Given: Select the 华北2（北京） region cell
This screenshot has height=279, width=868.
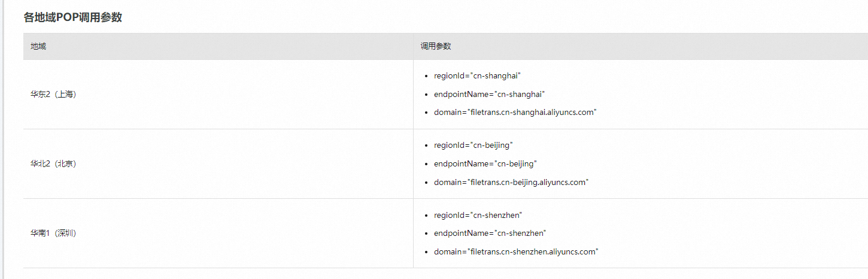Looking at the screenshot, I should coord(53,164).
